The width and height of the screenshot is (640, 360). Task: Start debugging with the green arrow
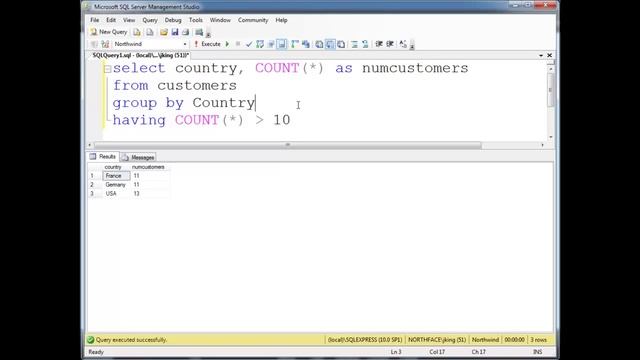pyautogui.click(x=227, y=44)
